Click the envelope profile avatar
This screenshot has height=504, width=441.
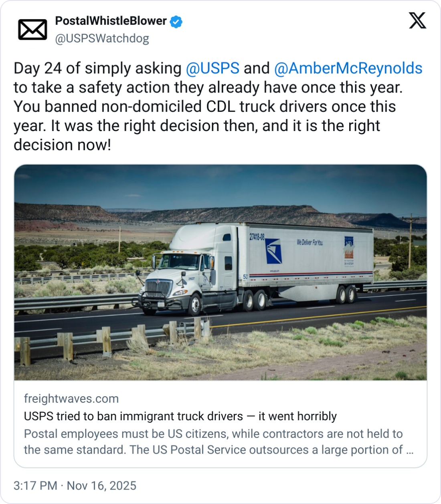pyautogui.click(x=32, y=29)
